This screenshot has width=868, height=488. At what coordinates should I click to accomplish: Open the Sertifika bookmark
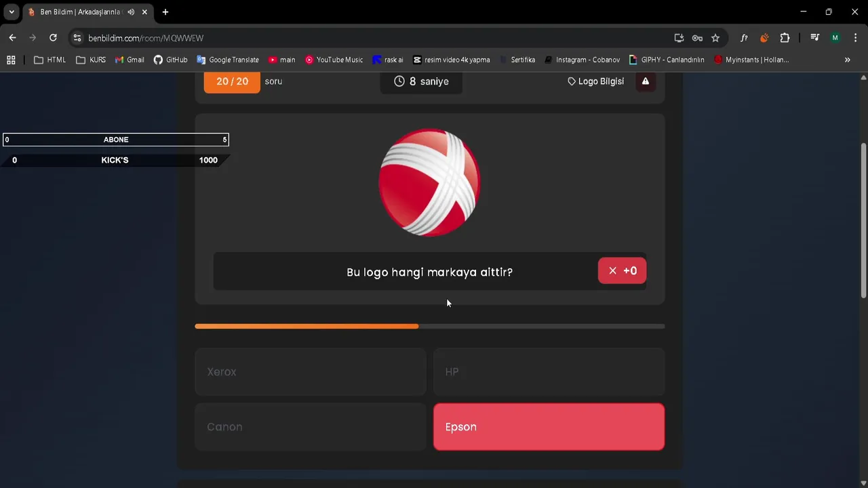517,60
